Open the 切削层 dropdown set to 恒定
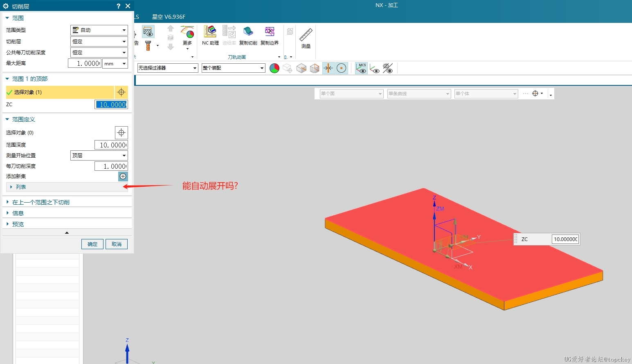Image resolution: width=632 pixels, height=364 pixels. pyautogui.click(x=99, y=41)
